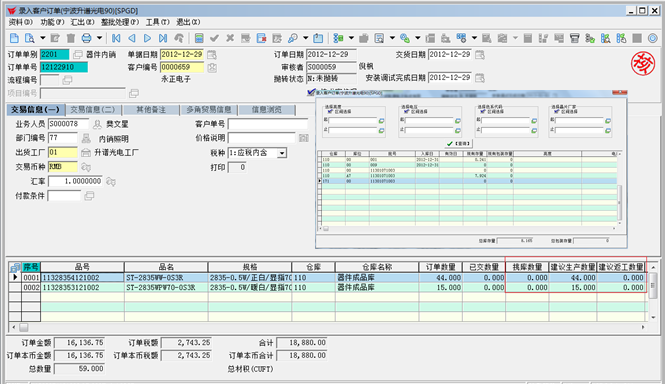Click the 退出(X) menu

[x=188, y=22]
